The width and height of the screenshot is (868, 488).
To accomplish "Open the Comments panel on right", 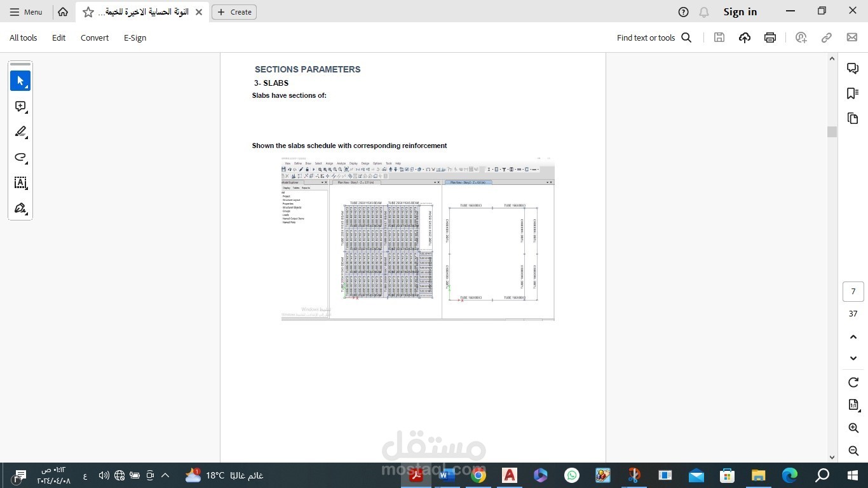I will [853, 69].
